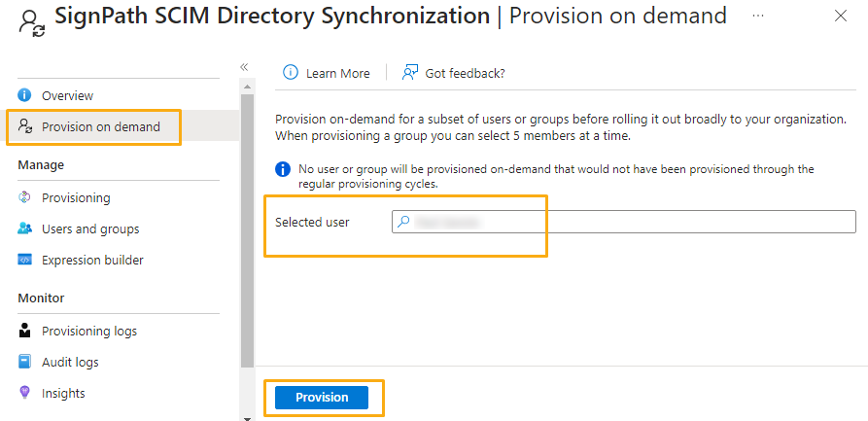Click the Audit logs icon
Viewport: 868px width, 421px height.
coord(25,362)
